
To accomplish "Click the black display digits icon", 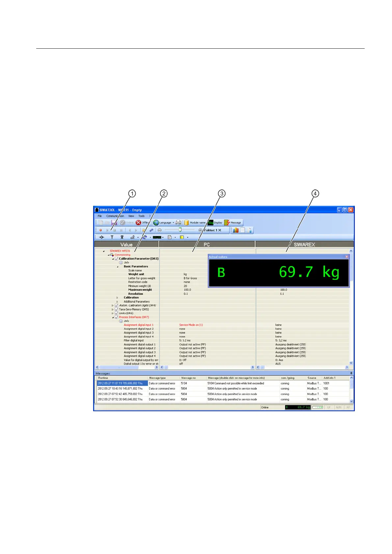I will pyautogui.click(x=157, y=237).
